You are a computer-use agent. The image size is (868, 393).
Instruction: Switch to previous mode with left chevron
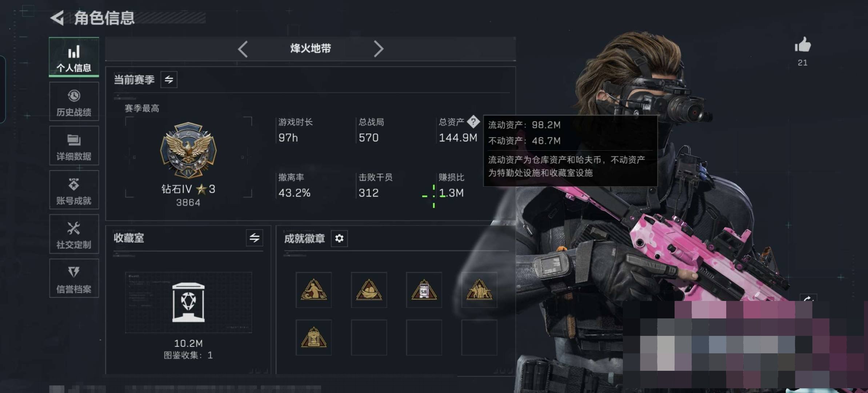click(243, 49)
